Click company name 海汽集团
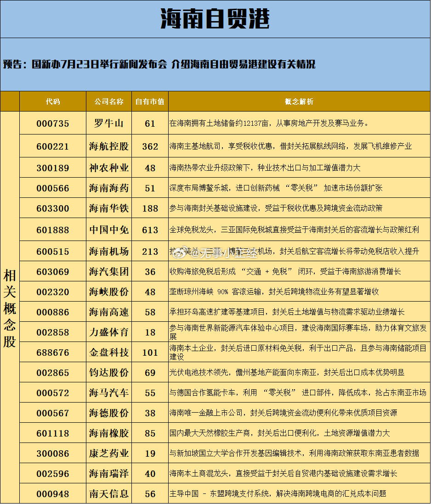Viewport: 431px width, 504px height. [x=109, y=272]
